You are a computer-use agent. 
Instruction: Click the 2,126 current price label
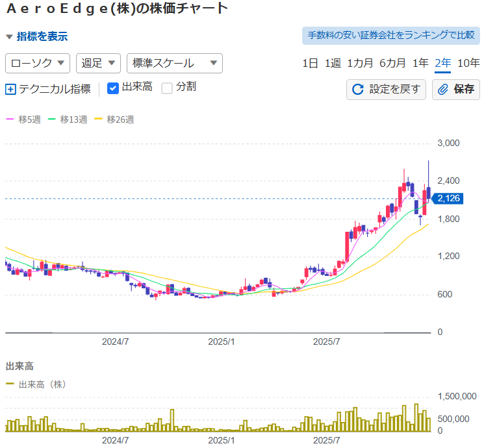click(x=449, y=199)
